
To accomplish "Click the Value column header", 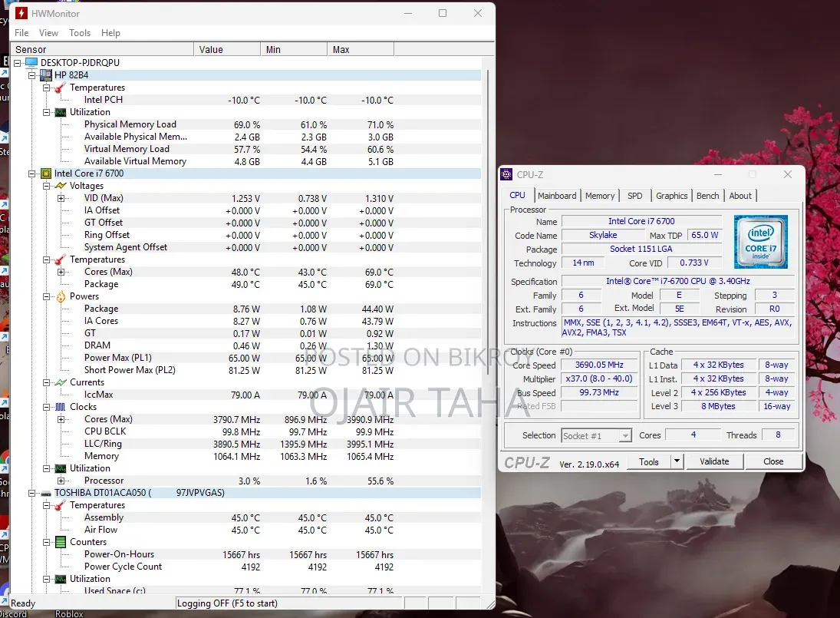I will [227, 49].
